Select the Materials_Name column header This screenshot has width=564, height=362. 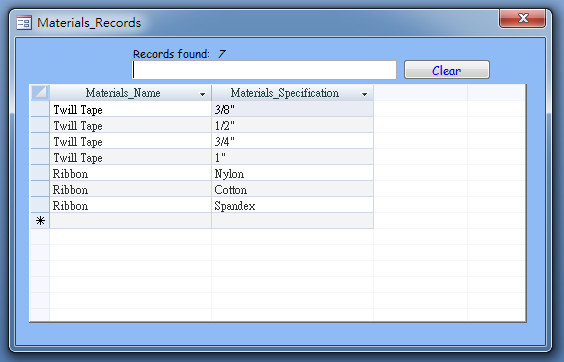click(131, 93)
